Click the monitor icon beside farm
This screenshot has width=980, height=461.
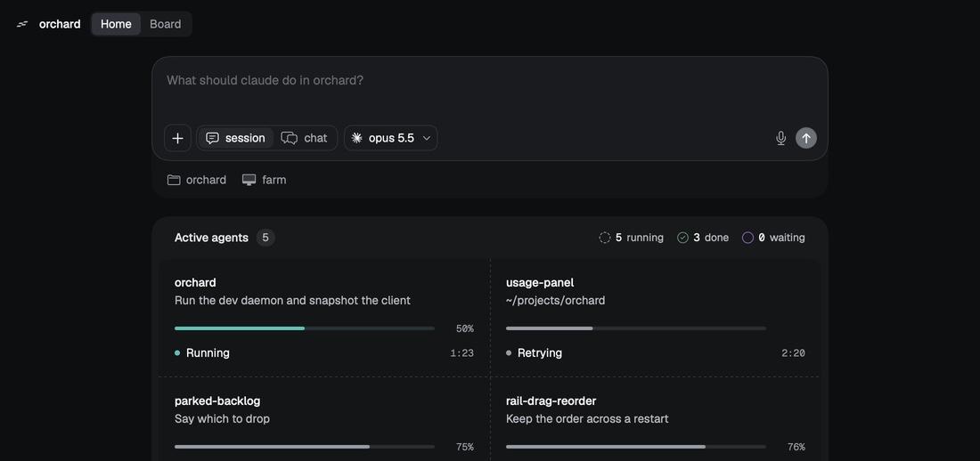pos(249,180)
